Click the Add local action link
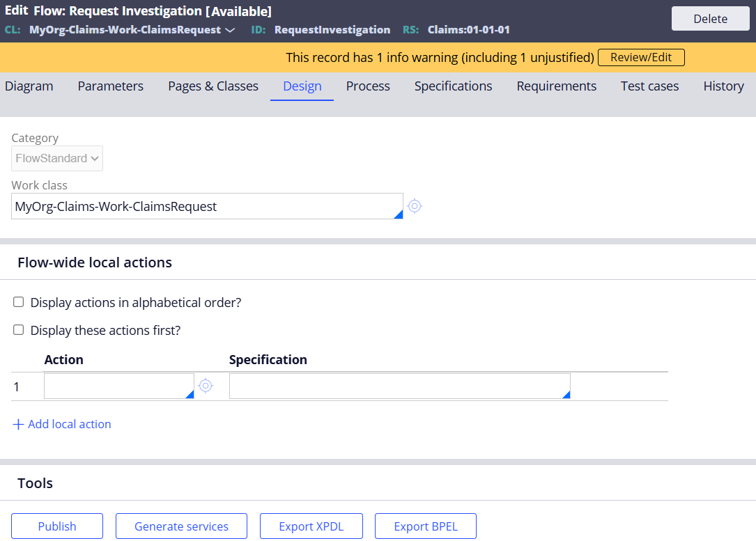Image resolution: width=756 pixels, height=541 pixels. [69, 424]
